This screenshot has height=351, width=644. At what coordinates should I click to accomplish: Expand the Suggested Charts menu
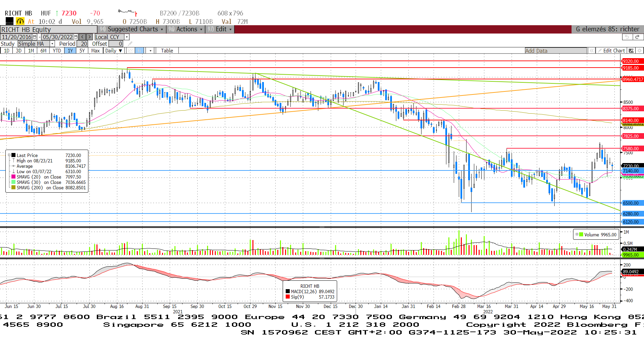(132, 29)
